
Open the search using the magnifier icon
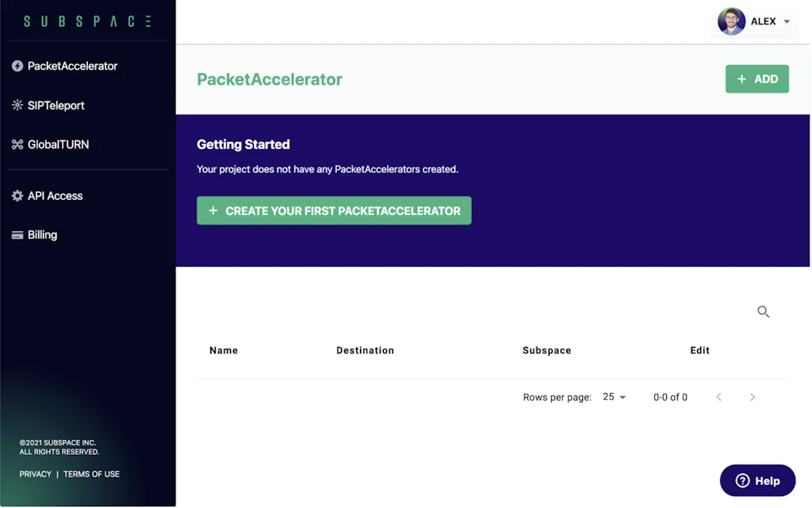[x=763, y=312]
